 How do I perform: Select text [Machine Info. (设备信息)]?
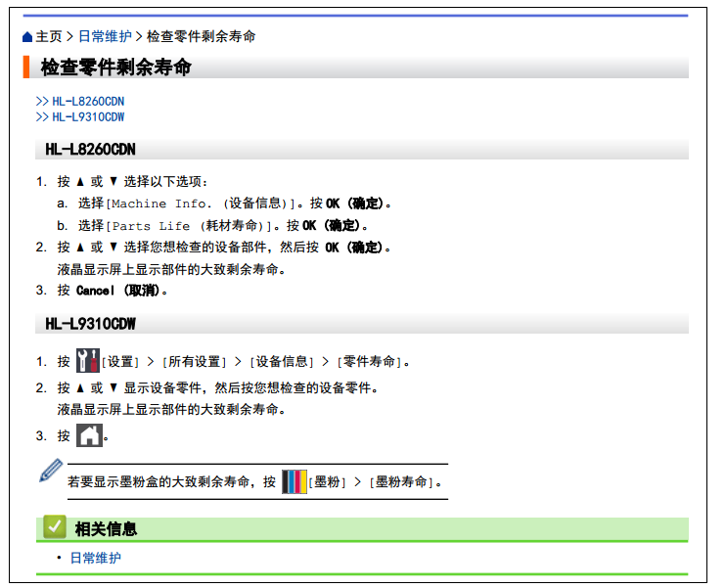coord(201,204)
